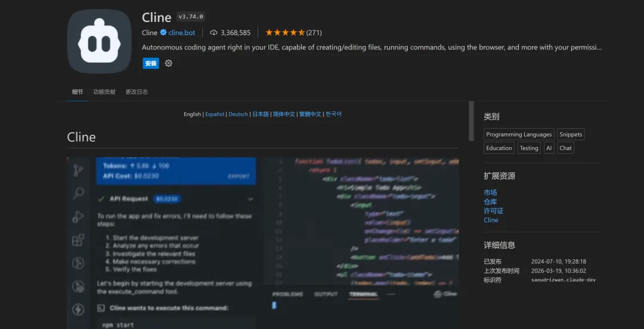Open the manage gear icon beside install
This screenshot has height=329, width=644.
[x=168, y=63]
